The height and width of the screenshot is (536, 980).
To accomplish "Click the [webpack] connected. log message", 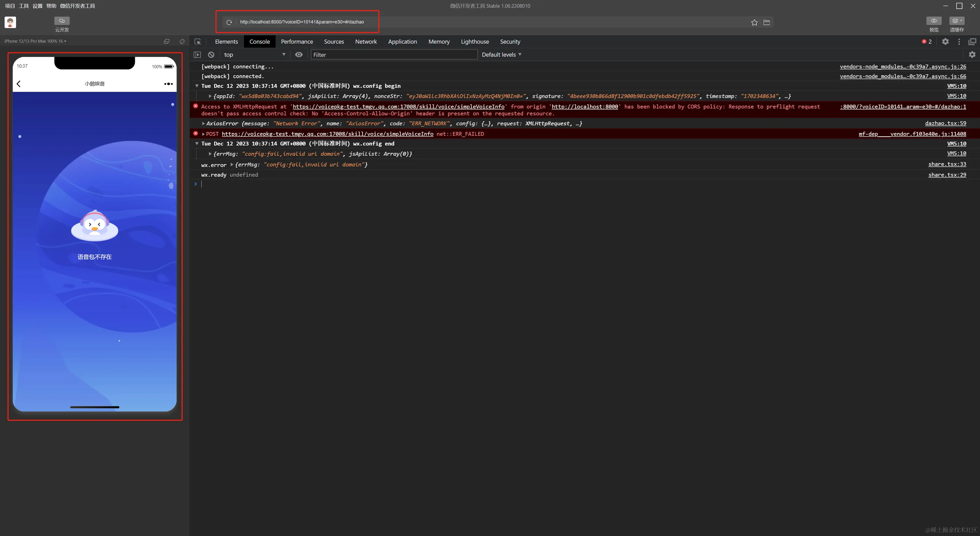I will 232,76.
